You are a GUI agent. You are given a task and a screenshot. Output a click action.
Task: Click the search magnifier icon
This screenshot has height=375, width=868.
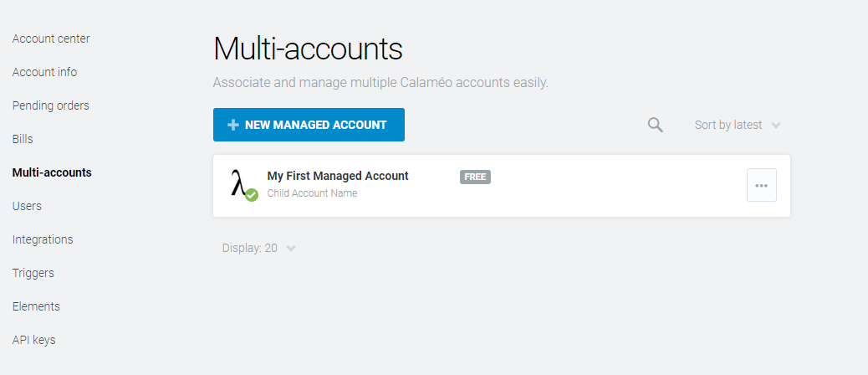pyautogui.click(x=656, y=125)
